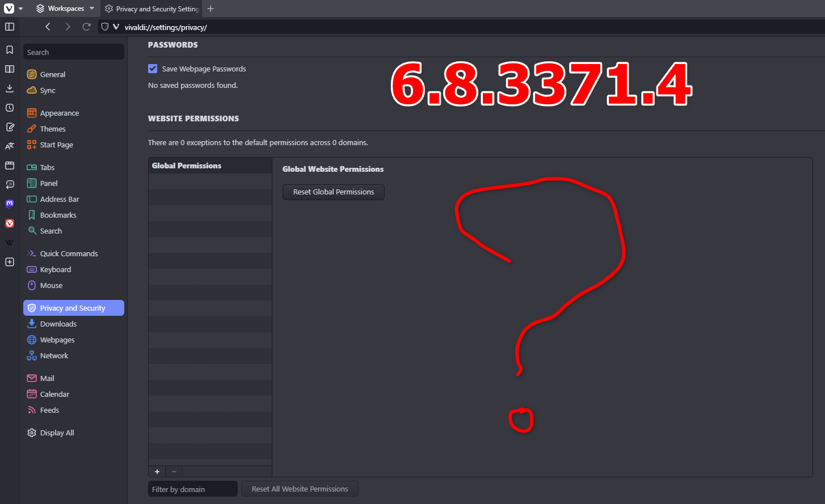This screenshot has height=504, width=825.
Task: Open Webpages settings section
Action: [x=74, y=340]
